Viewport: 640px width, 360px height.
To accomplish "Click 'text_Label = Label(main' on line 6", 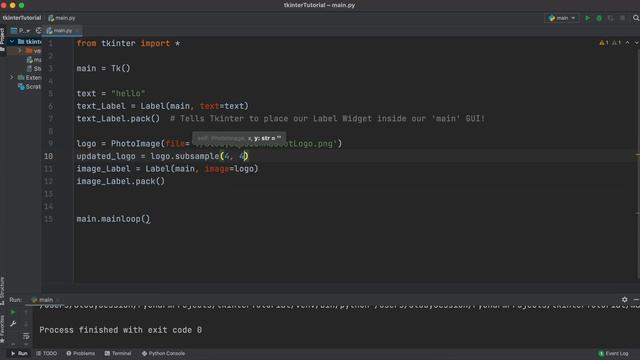I will (133, 106).
